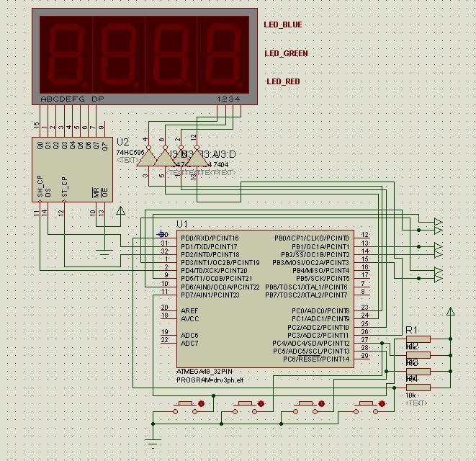The image size is (476, 461).
Task: Click the rightmost push button switch body
Action: point(366,408)
